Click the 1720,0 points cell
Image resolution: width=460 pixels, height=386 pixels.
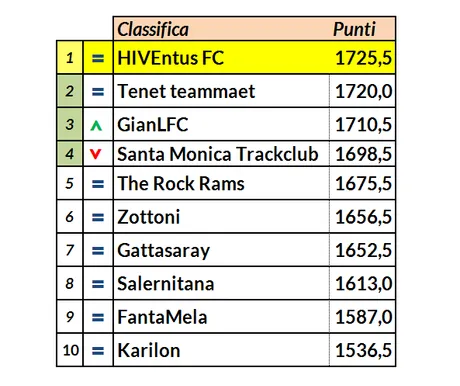click(x=362, y=91)
